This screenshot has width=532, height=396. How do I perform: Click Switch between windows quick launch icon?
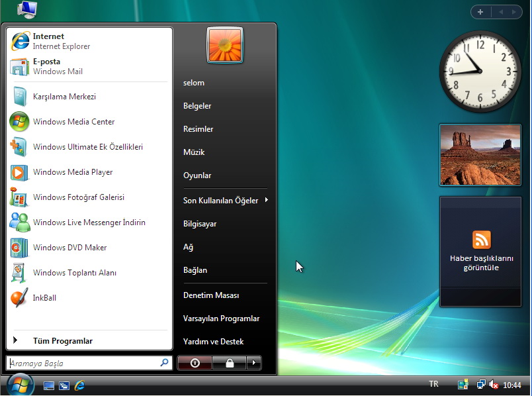pos(64,385)
